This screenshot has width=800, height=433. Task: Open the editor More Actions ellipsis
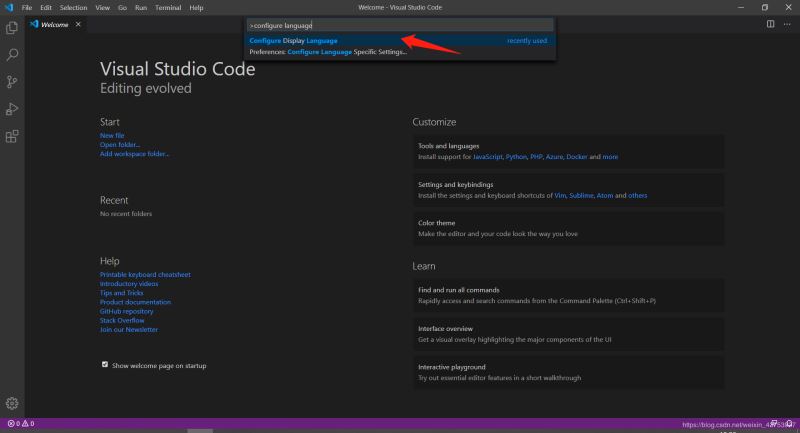[787, 24]
